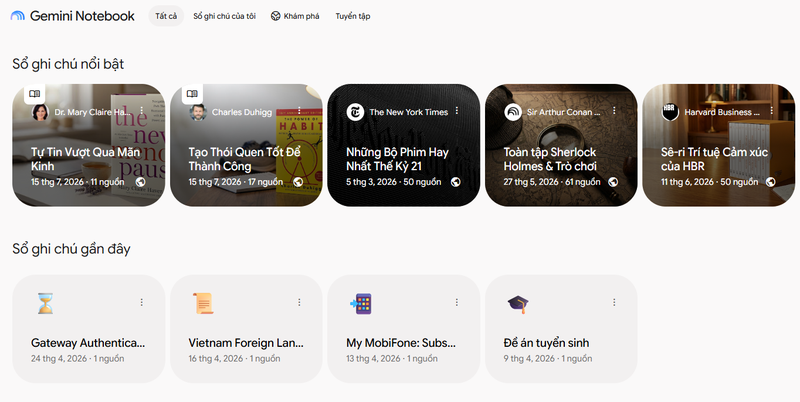Image resolution: width=800 pixels, height=402 pixels.
Task: Select the Tất cả tab
Action: tap(166, 16)
